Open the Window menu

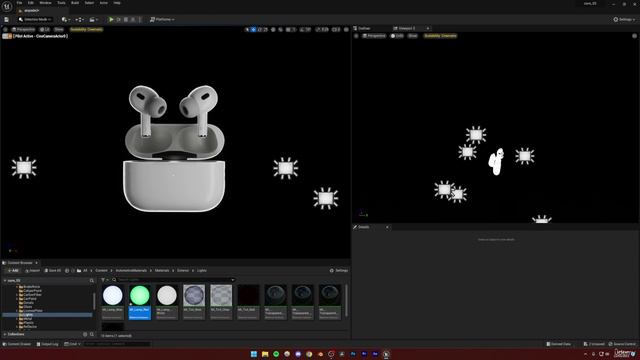click(45, 3)
